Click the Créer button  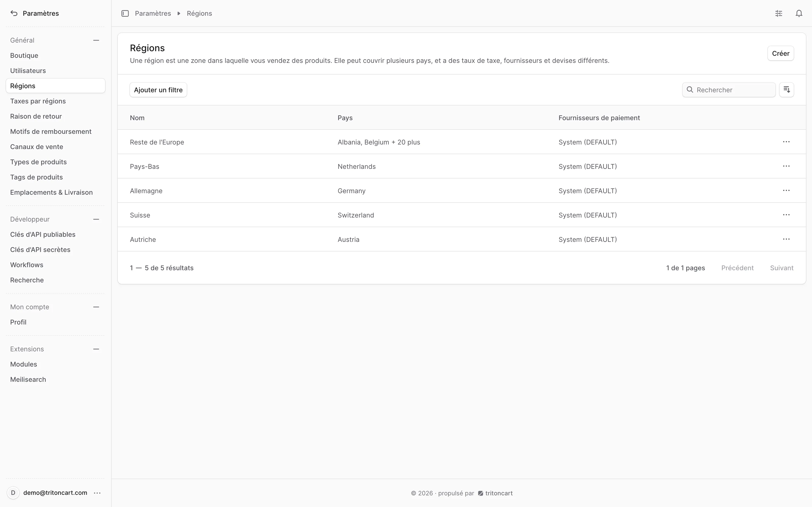point(781,53)
